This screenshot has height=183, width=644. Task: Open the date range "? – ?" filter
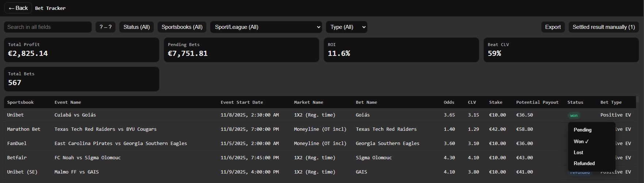click(106, 27)
